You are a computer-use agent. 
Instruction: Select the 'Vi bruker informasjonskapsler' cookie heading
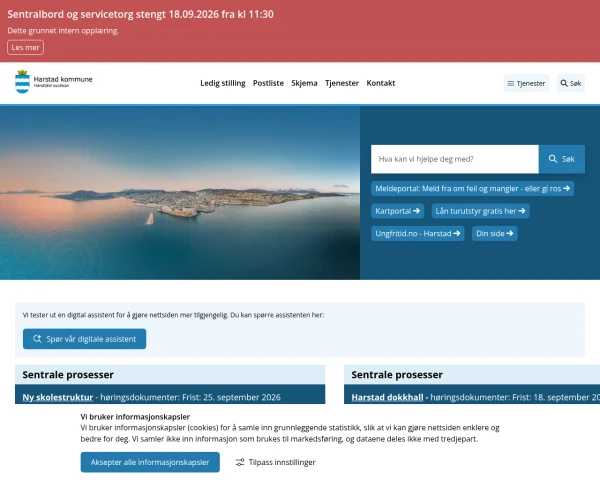[x=135, y=416]
